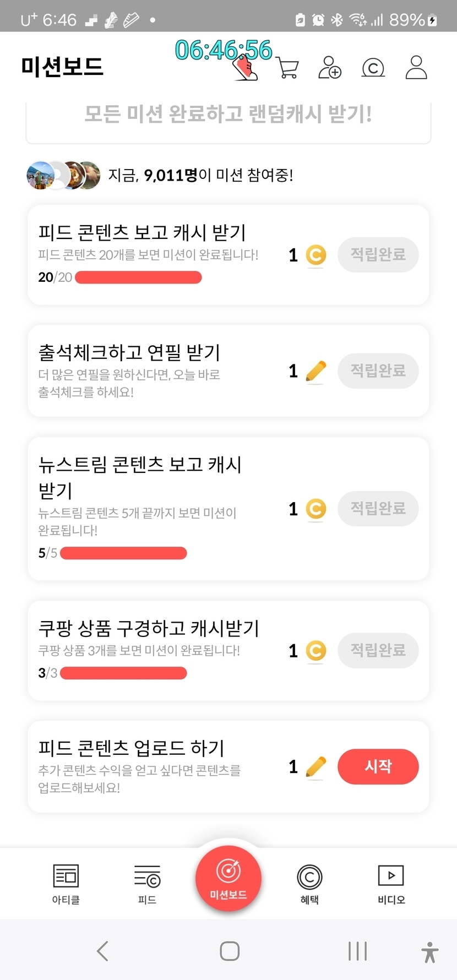Tap the pencil icon for 업로드 mission
The height and width of the screenshot is (980, 457).
click(315, 767)
